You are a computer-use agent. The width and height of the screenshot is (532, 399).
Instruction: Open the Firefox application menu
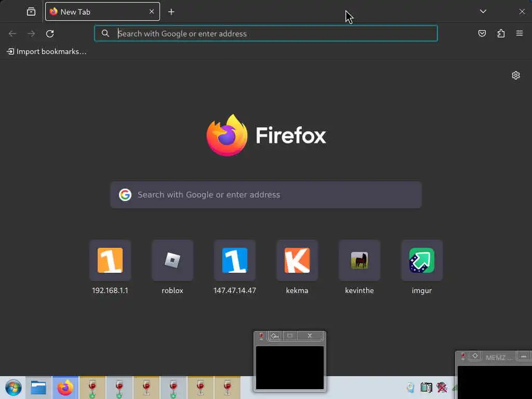pyautogui.click(x=520, y=33)
